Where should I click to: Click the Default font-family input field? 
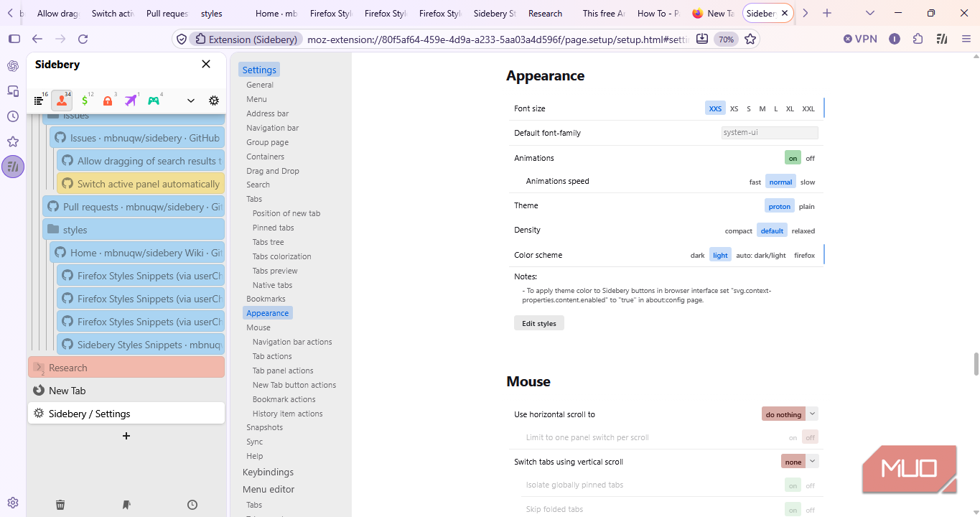click(x=770, y=133)
